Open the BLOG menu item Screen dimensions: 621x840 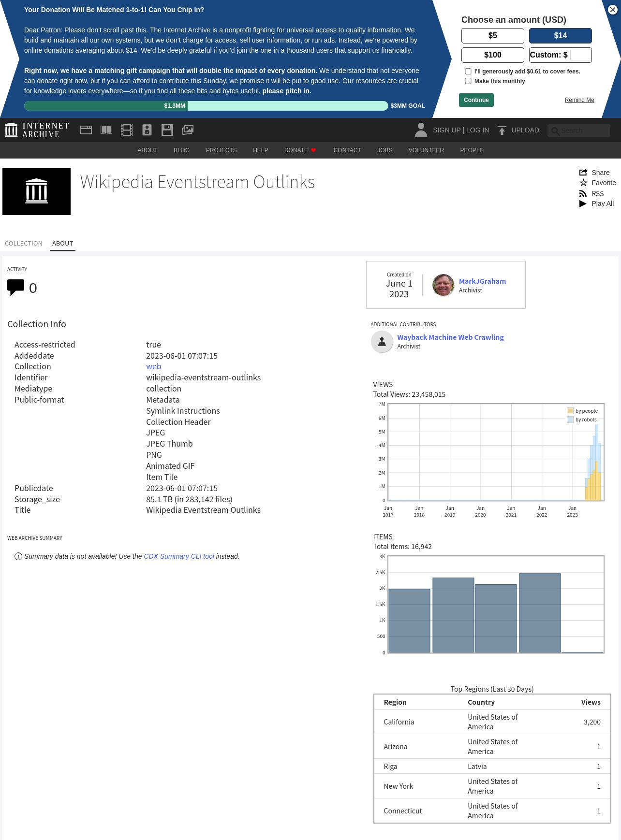[181, 150]
